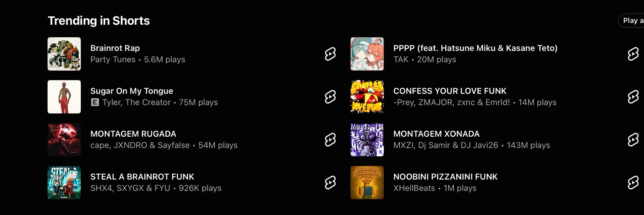Click the MONTAGEM XONADA cover thumbnail
Image resolution: width=644 pixels, height=215 pixels.
pyautogui.click(x=367, y=140)
